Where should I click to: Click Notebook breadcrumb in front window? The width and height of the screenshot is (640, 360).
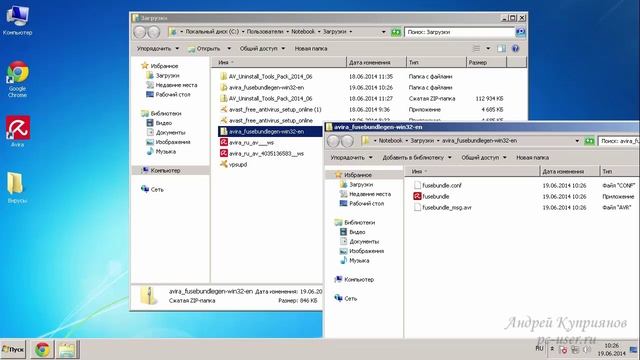point(390,140)
